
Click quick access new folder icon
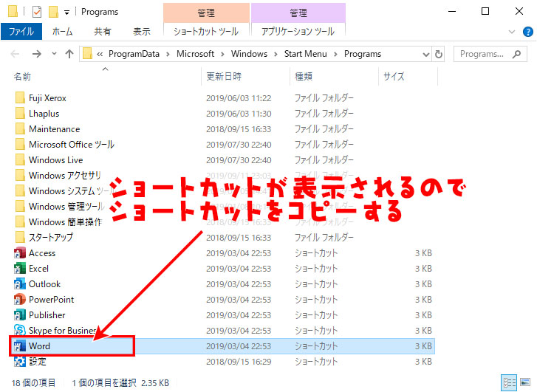click(53, 12)
